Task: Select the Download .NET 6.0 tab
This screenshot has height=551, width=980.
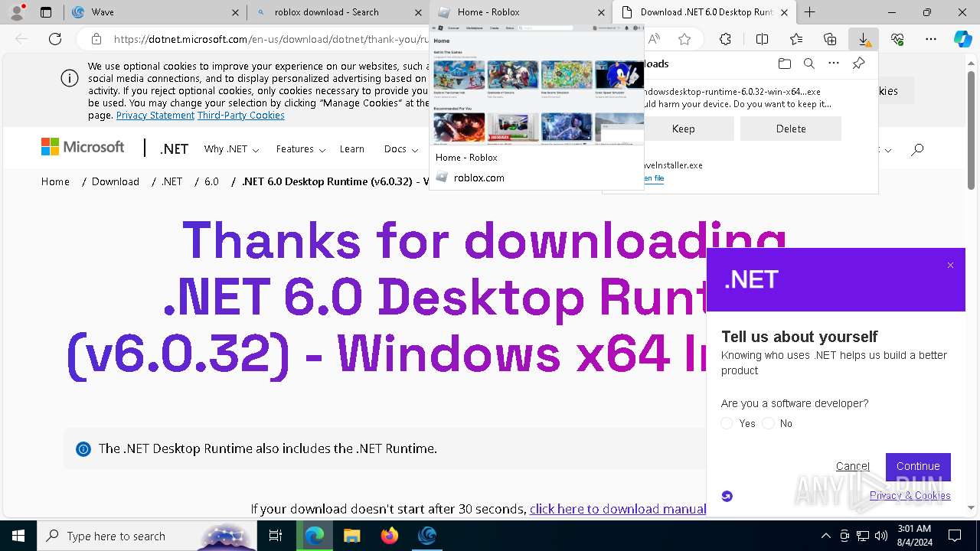Action: point(704,12)
